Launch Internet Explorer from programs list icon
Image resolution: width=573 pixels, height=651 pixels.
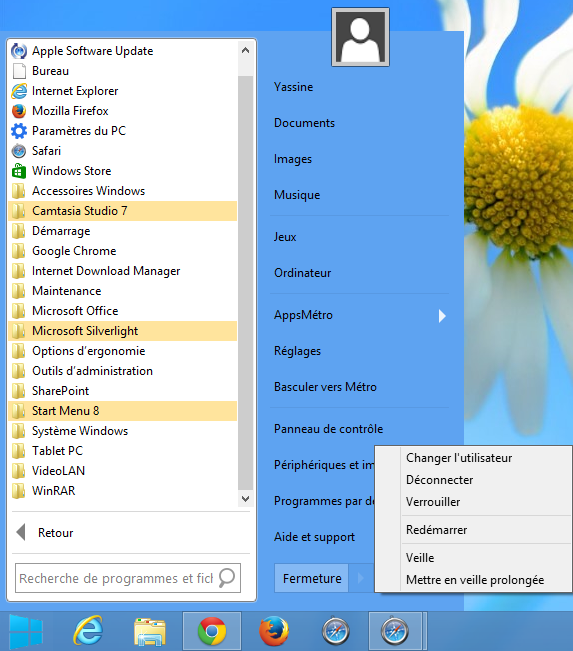(x=19, y=91)
